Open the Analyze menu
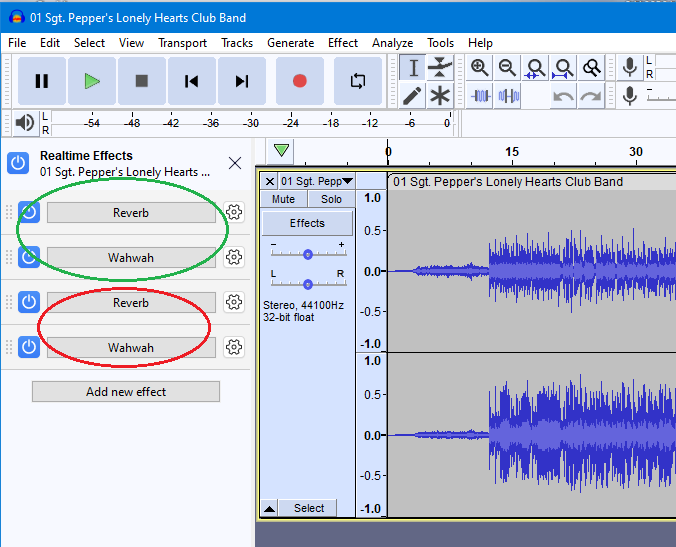The width and height of the screenshot is (676, 547). [x=393, y=43]
